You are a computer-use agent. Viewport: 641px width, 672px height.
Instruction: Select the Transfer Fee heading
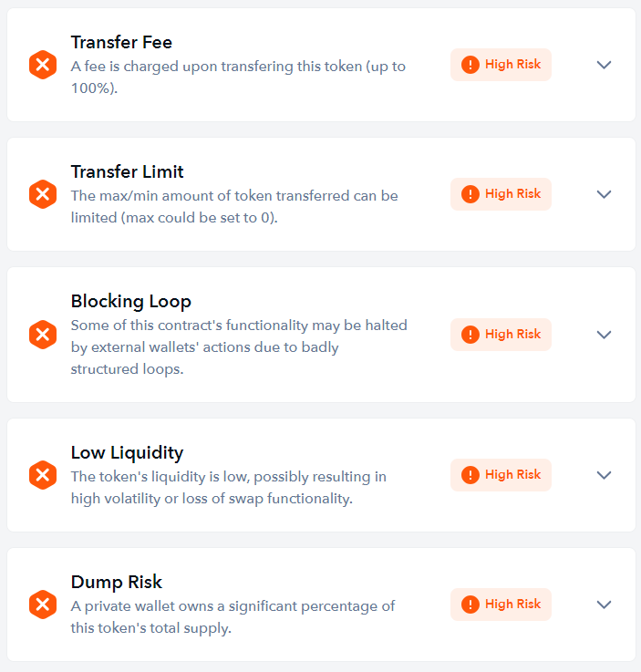pos(121,42)
